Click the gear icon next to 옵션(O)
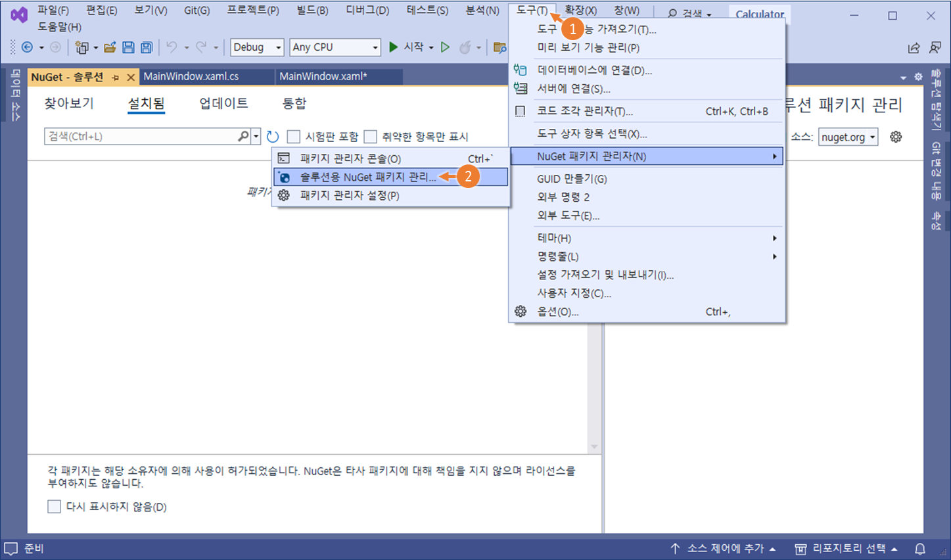Image resolution: width=951 pixels, height=560 pixels. click(521, 312)
